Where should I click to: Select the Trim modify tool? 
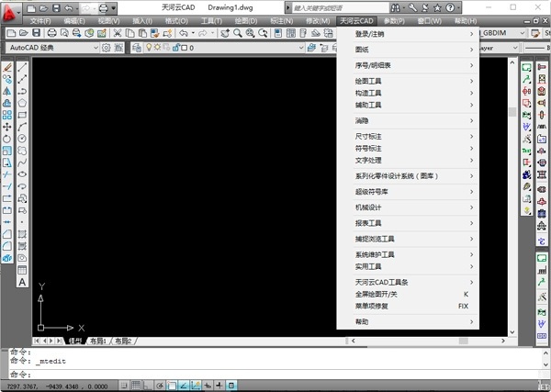(x=7, y=174)
